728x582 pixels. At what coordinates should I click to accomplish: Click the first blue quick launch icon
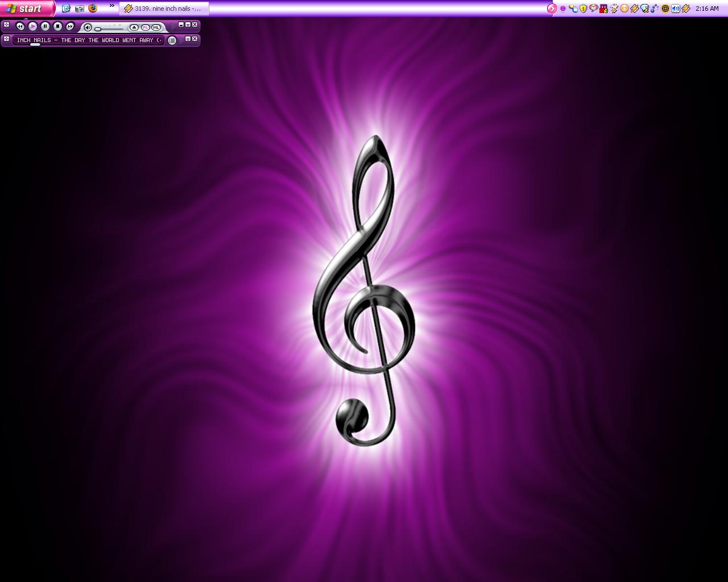pos(66,9)
